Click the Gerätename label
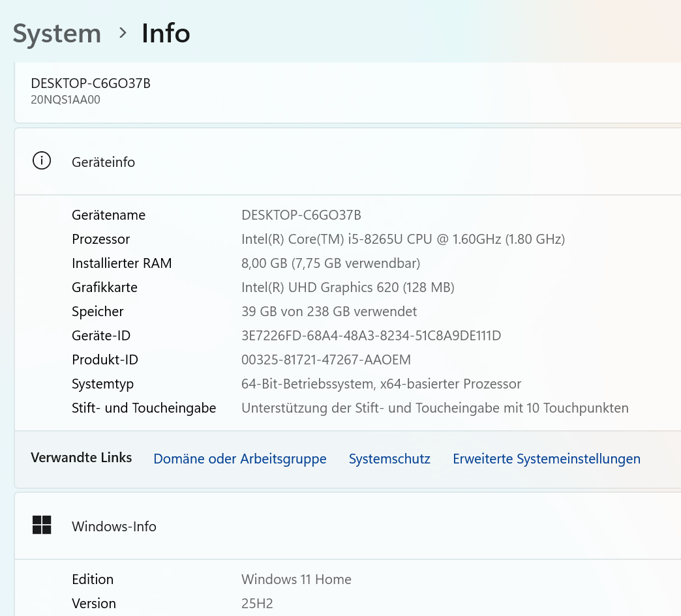Screen dimensions: 681x616 (x=108, y=215)
